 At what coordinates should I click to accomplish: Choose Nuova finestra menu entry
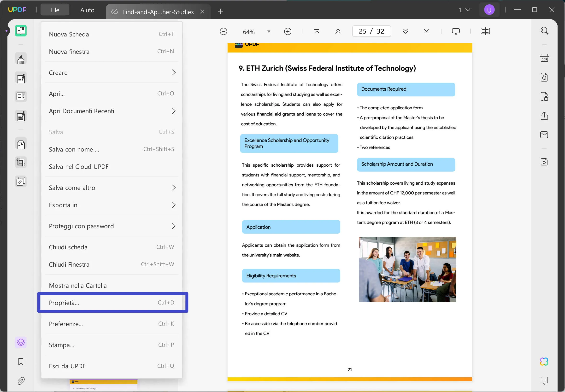point(112,52)
